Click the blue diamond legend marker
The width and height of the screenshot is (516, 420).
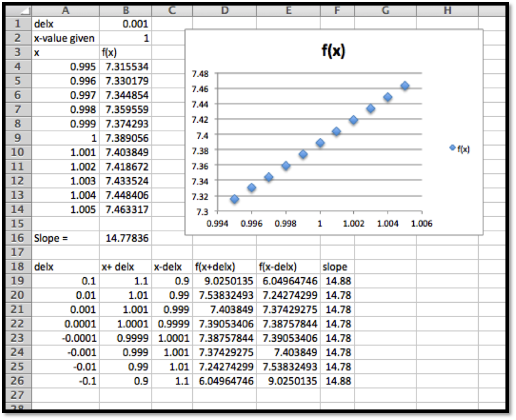(x=452, y=148)
